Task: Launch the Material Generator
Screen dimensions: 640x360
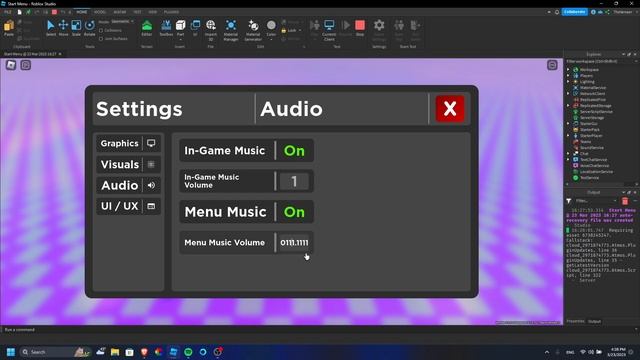Action: coord(253,29)
